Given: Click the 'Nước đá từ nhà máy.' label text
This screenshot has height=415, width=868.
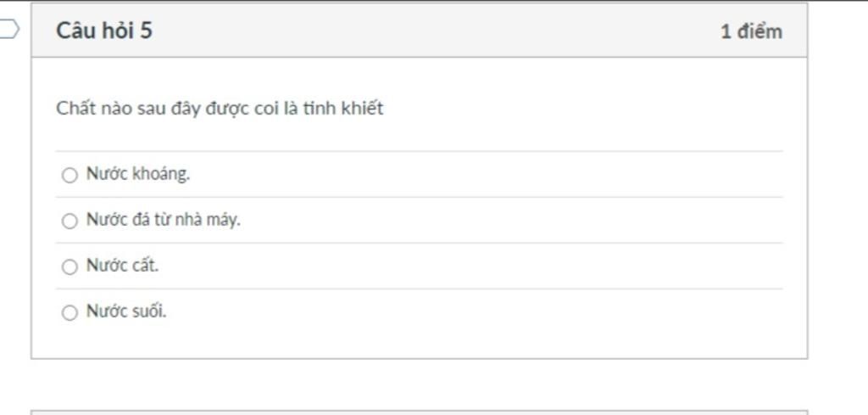Looking at the screenshot, I should pos(164,220).
